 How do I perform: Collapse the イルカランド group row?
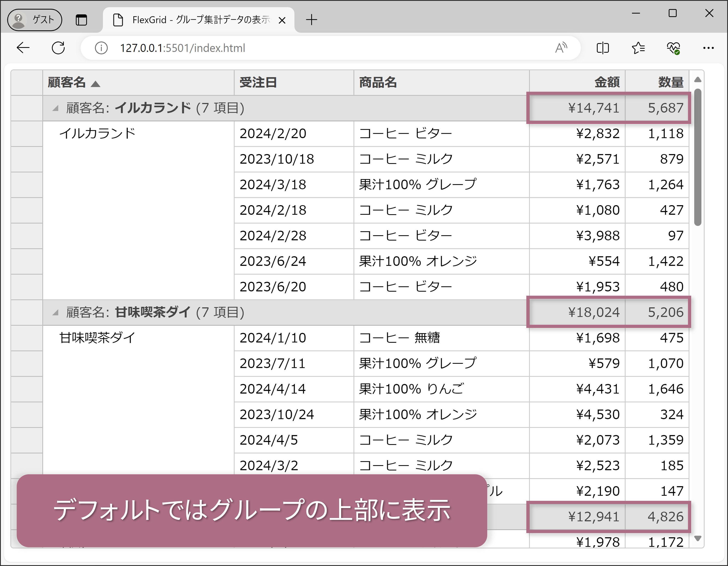(x=56, y=108)
